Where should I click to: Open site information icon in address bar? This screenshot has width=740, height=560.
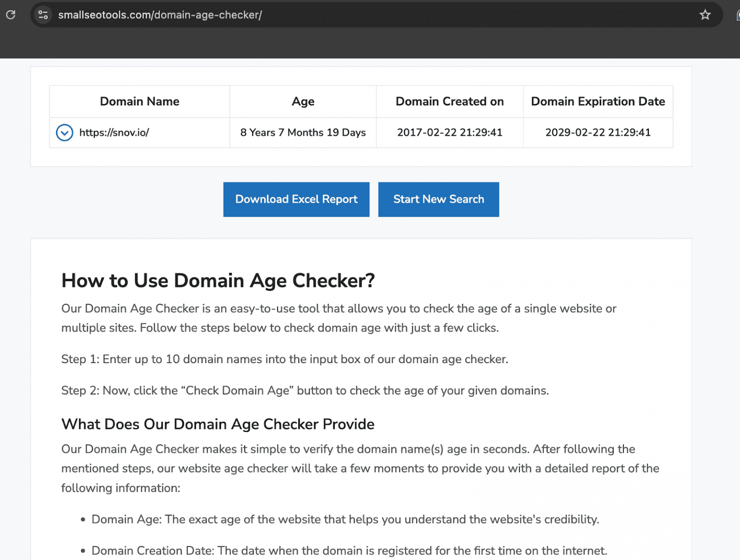click(x=43, y=15)
